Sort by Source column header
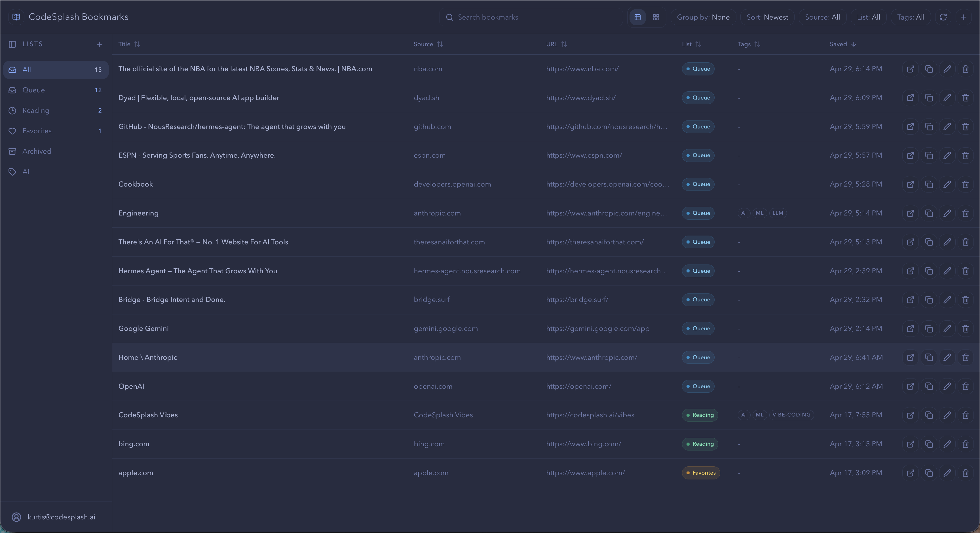This screenshot has width=980, height=533. tap(428, 44)
